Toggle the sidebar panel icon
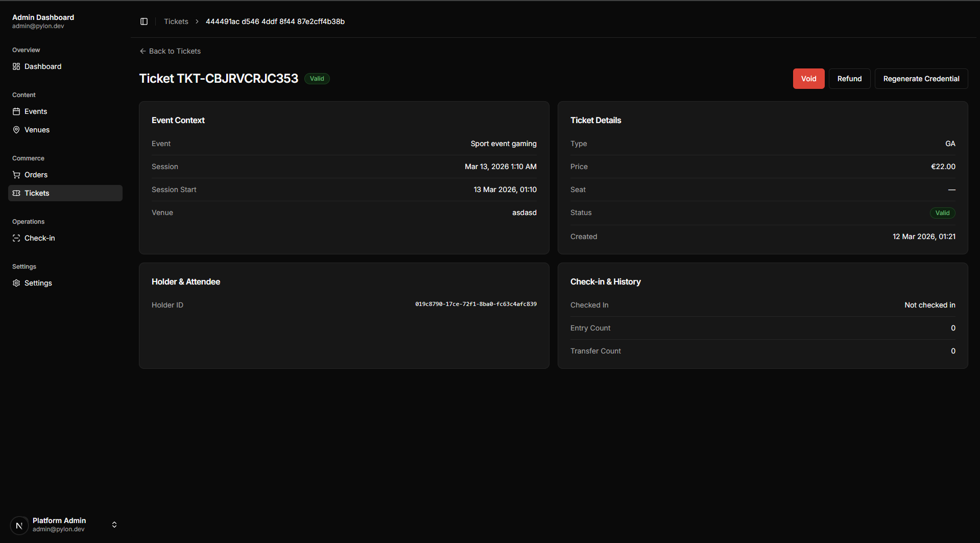This screenshot has height=543, width=980. 144,21
